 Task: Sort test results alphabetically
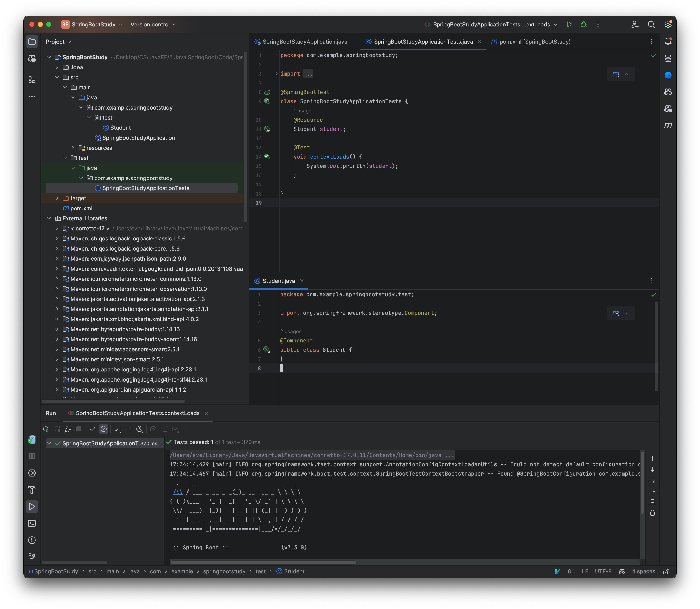tap(118, 429)
